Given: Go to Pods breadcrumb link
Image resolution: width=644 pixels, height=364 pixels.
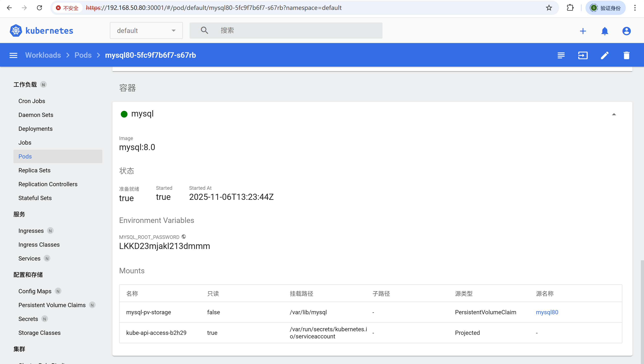Looking at the screenshot, I should [83, 55].
